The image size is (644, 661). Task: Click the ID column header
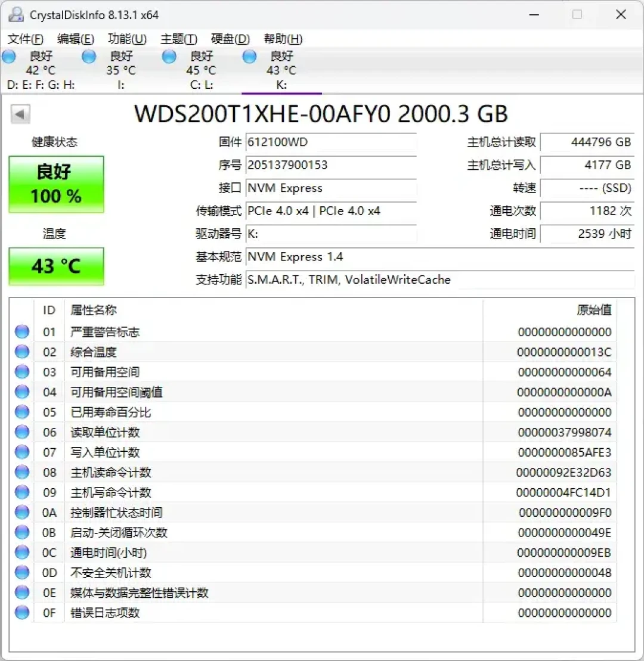(x=49, y=311)
